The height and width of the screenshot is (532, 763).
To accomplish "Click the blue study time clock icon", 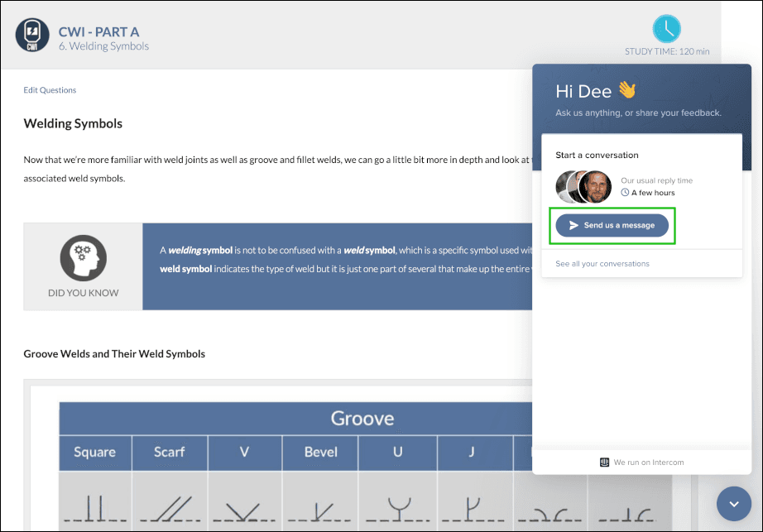I will (x=667, y=28).
